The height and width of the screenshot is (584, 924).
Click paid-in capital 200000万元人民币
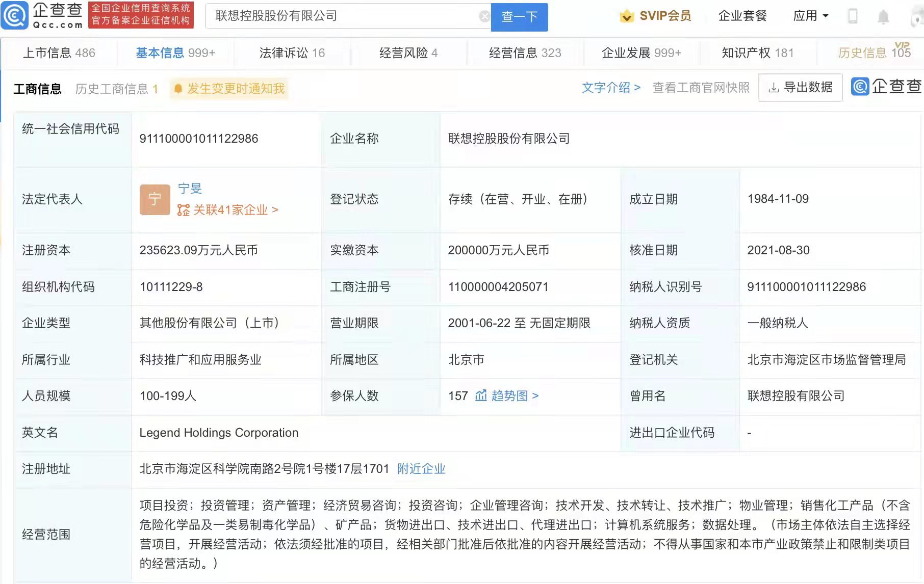click(x=499, y=250)
